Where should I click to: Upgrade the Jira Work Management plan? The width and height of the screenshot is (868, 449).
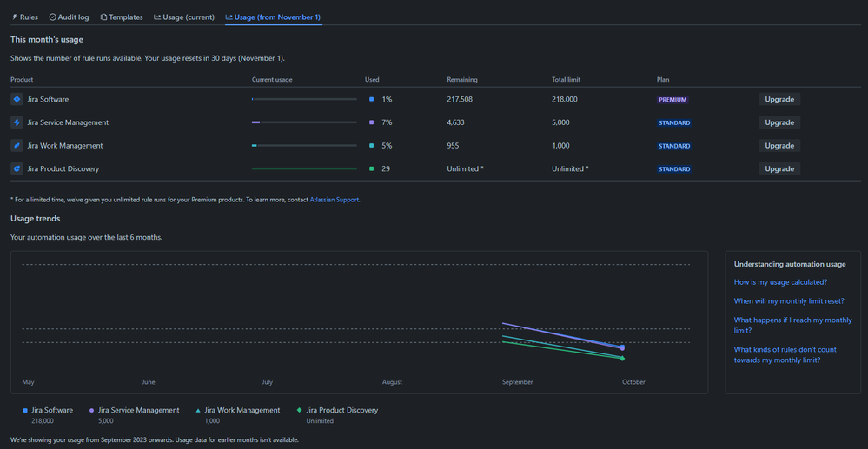click(x=779, y=146)
